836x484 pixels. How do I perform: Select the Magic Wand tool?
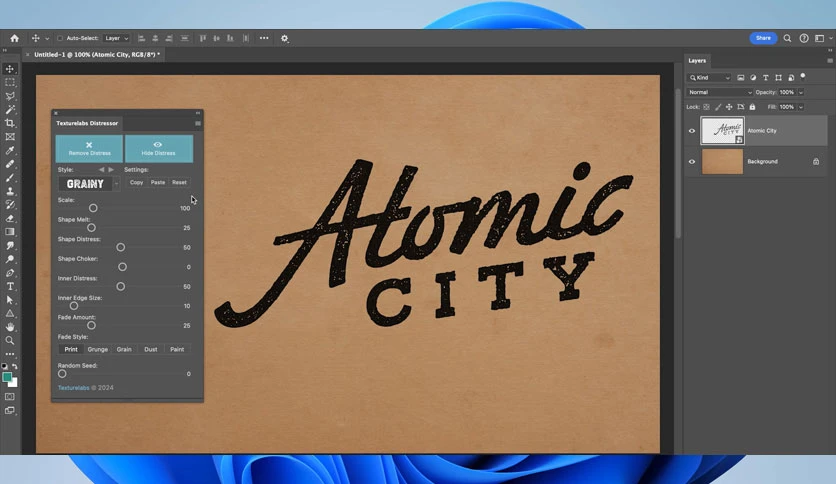coord(10,109)
